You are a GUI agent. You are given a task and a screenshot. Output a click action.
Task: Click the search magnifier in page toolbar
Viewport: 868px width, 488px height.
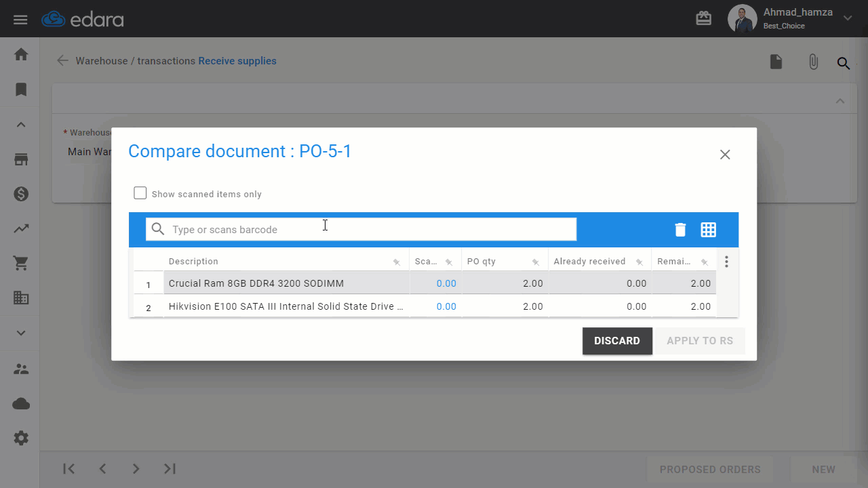point(843,63)
